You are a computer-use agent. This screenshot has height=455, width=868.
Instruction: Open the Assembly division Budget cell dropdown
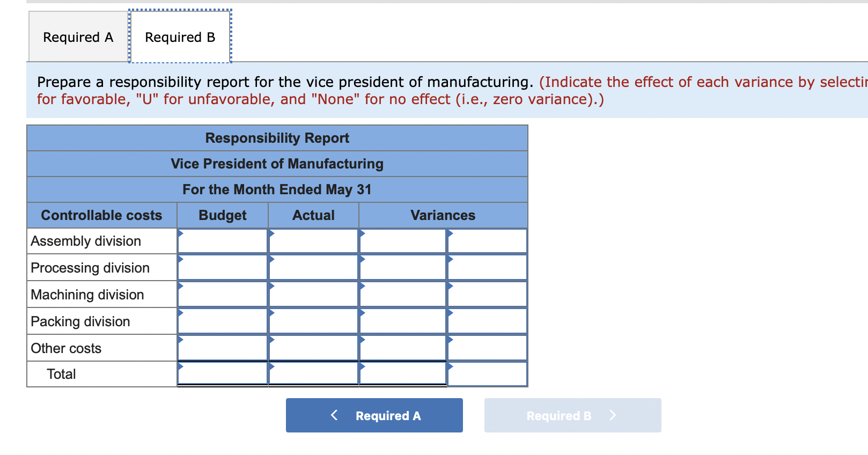[x=222, y=240]
